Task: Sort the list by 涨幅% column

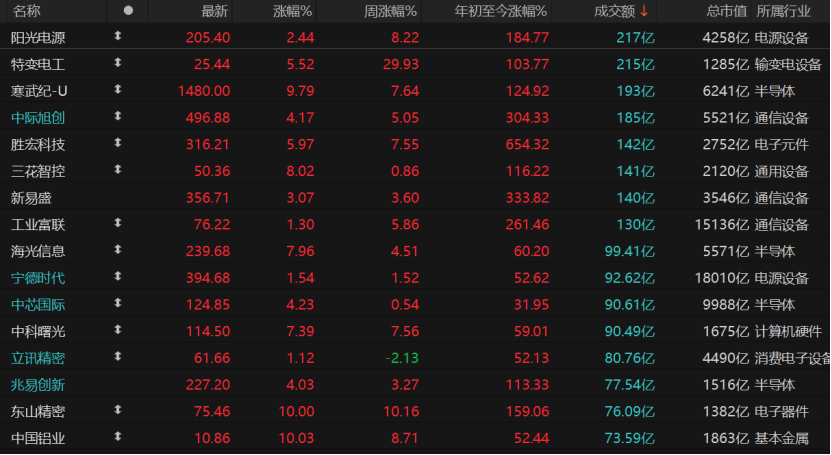Action: click(x=292, y=11)
